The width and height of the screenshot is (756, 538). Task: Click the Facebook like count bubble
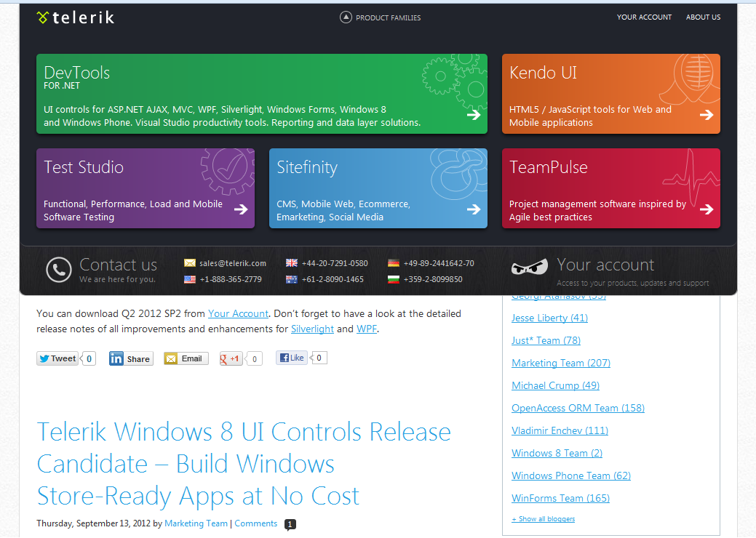point(319,358)
